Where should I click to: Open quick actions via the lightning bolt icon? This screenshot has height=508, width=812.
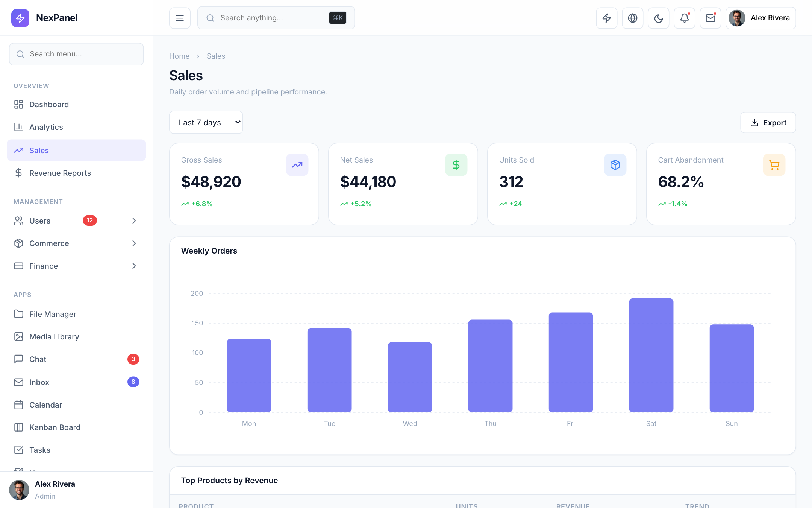coord(606,18)
